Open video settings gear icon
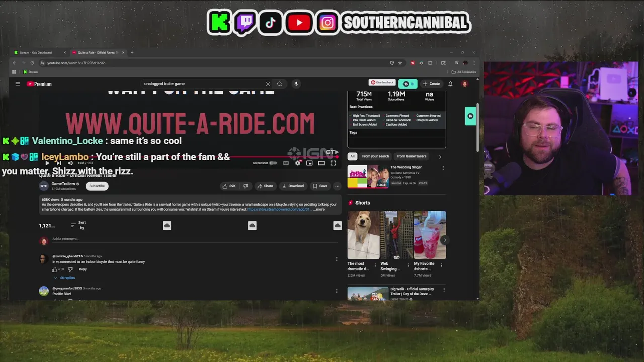This screenshot has width=644, height=362. point(298,163)
